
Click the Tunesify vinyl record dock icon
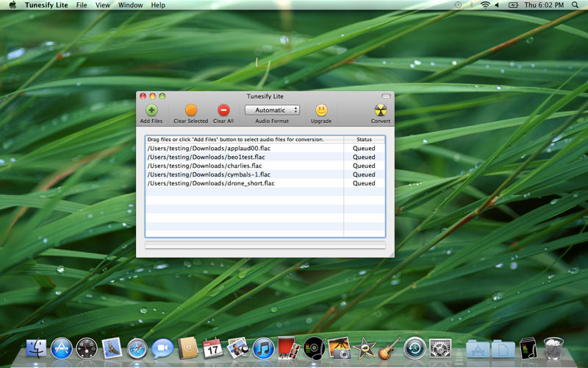[x=314, y=348]
